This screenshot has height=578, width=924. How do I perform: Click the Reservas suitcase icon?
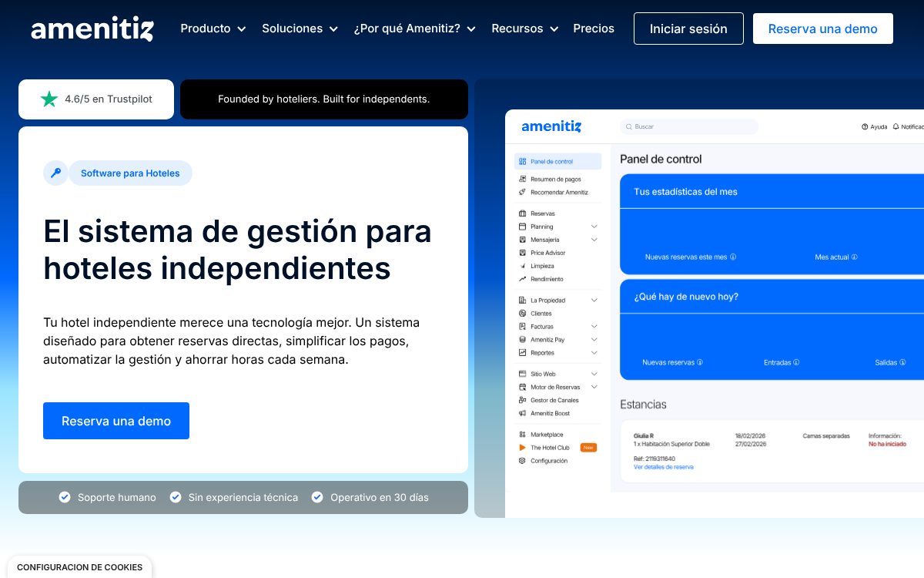523,213
